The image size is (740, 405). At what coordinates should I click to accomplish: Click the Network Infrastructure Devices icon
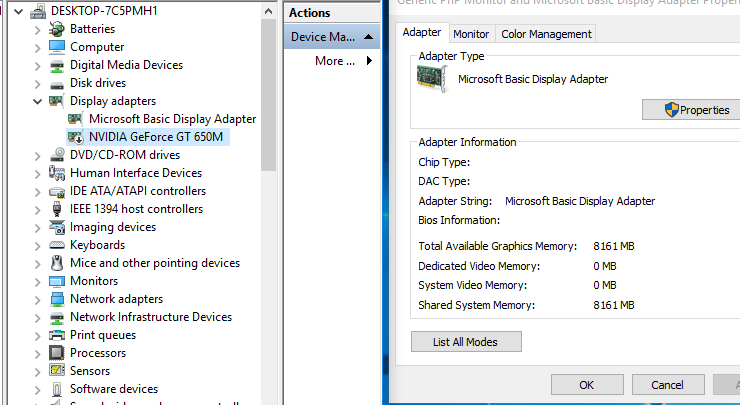[x=57, y=317]
